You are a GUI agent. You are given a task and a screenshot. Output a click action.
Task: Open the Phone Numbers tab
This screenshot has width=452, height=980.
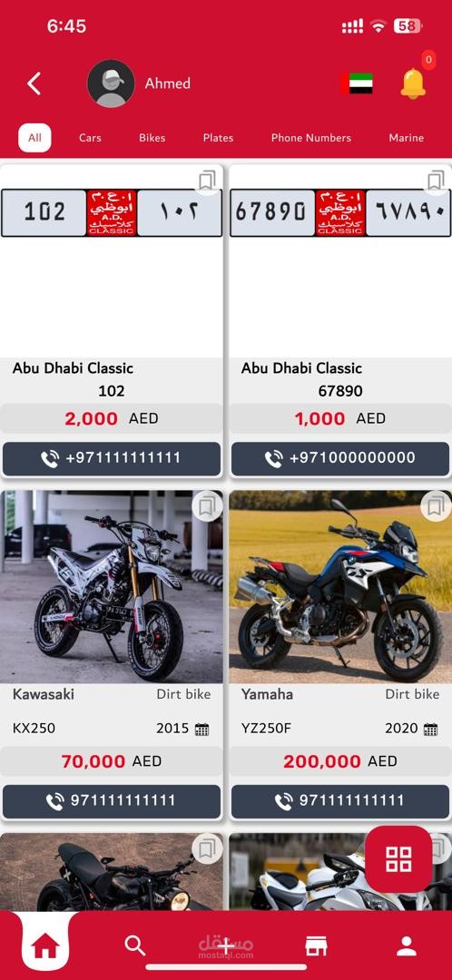310,138
